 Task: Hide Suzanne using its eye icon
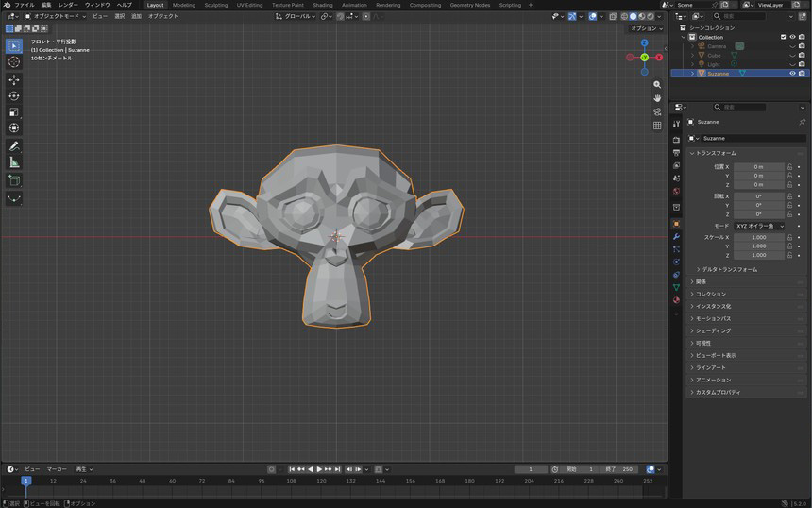click(792, 74)
